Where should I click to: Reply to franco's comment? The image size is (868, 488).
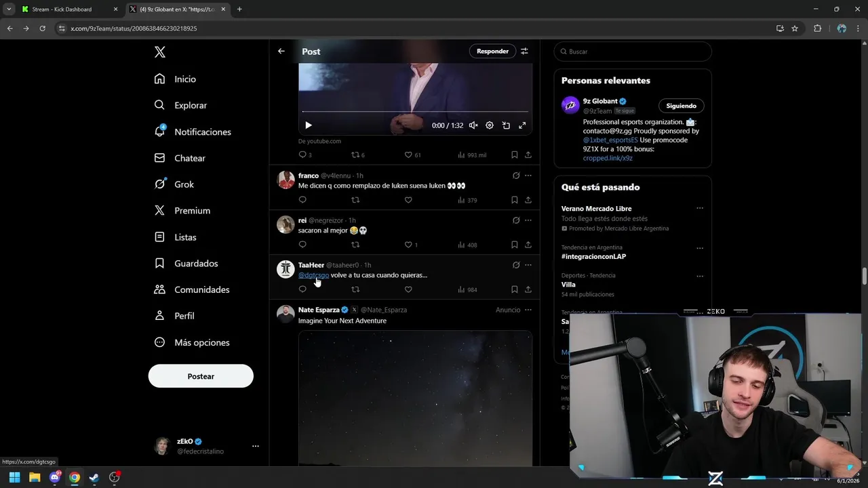(x=302, y=200)
